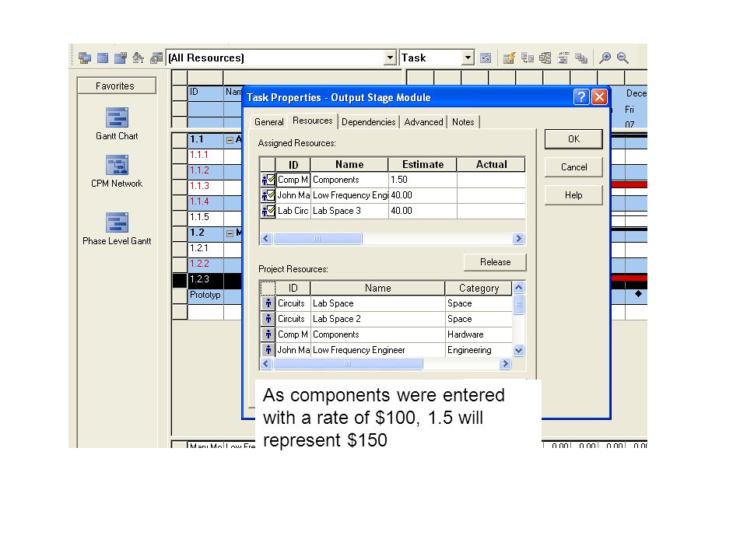
Task: Select task row 1.1.1 in the task list
Action: click(205, 156)
